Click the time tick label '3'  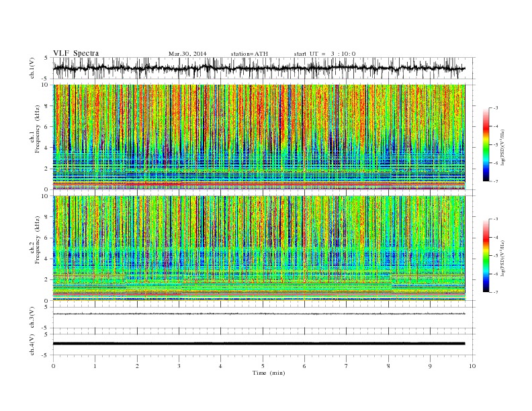click(x=179, y=366)
